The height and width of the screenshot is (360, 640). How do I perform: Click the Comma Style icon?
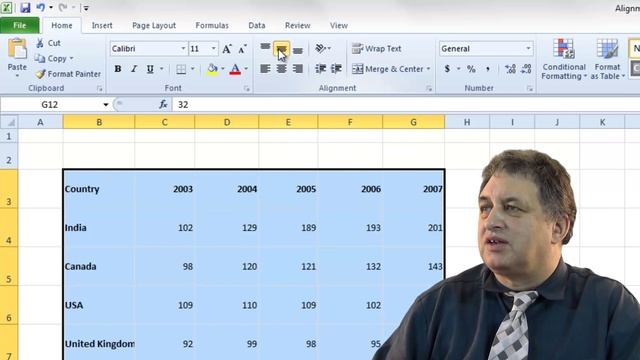[x=487, y=69]
